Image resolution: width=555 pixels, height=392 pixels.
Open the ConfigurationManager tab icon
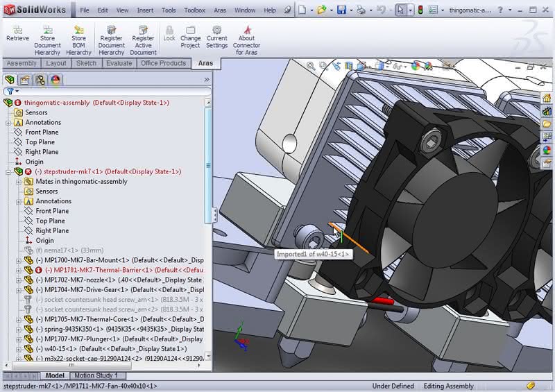40,80
